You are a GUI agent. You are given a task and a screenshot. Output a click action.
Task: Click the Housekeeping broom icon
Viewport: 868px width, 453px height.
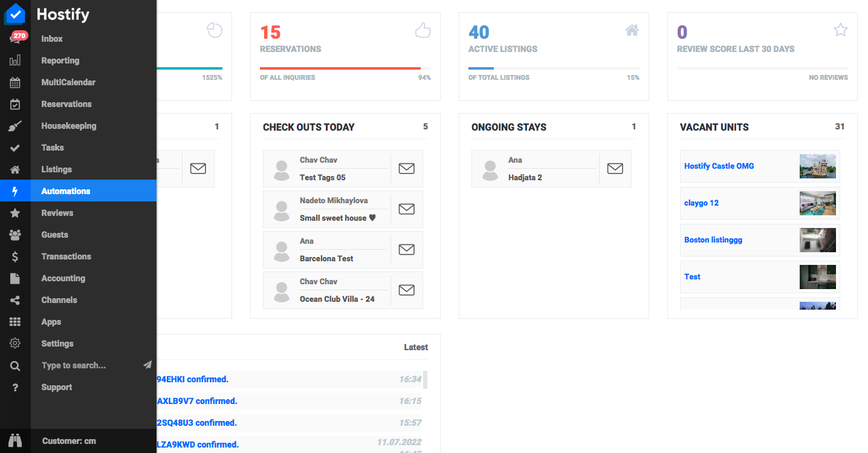15,126
